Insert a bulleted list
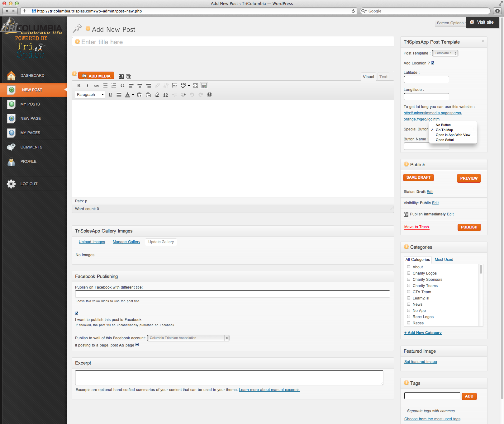 pyautogui.click(x=105, y=86)
